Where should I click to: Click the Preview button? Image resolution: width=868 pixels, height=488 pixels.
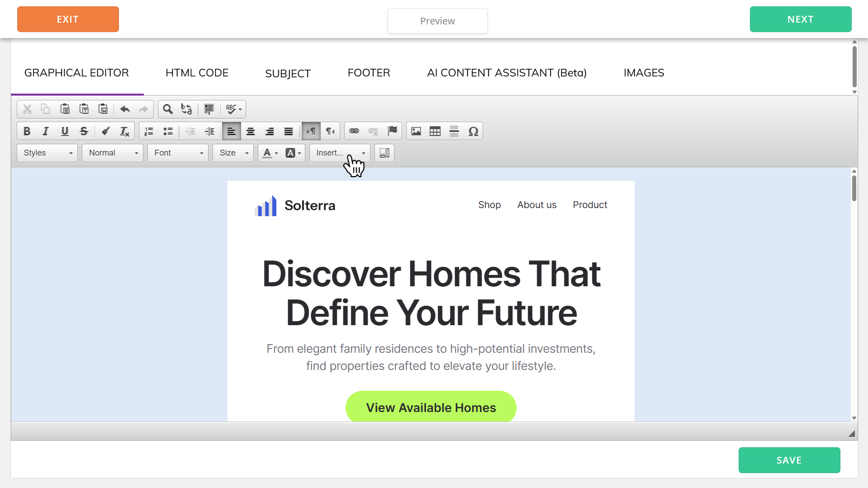coord(437,21)
